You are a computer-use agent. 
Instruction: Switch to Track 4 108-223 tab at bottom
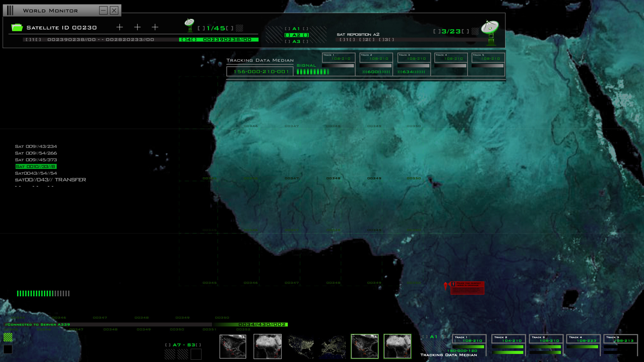tap(583, 339)
